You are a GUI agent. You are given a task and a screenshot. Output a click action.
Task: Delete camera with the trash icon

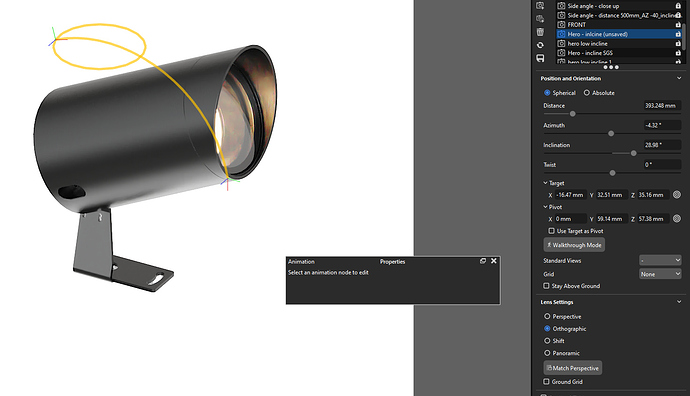point(540,32)
